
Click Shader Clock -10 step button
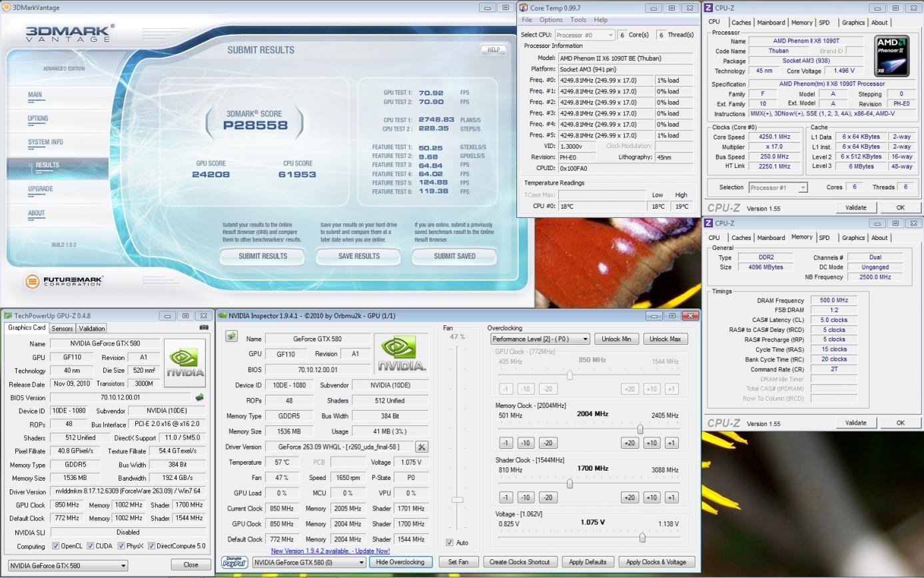[526, 497]
